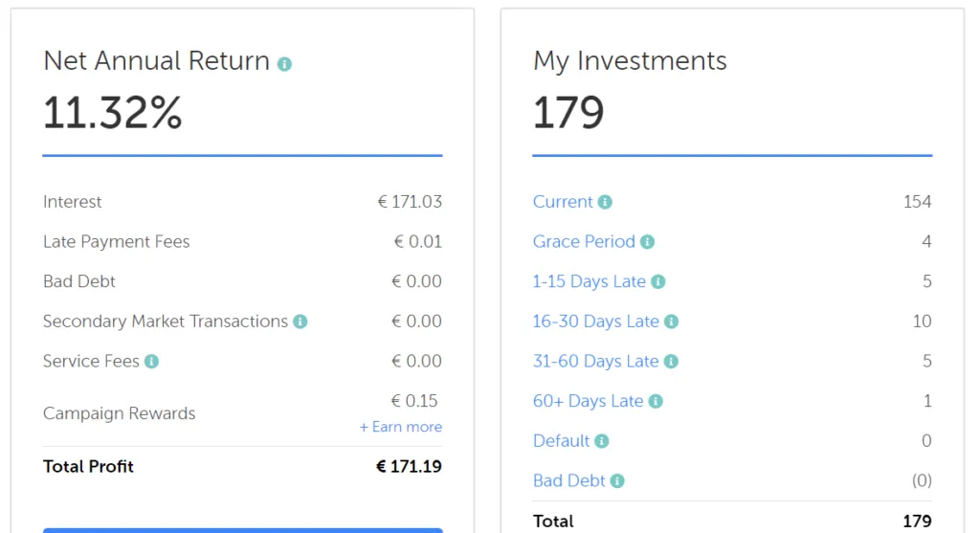Click info icon next to 16-30 Days Late
980x533 pixels.
671,322
